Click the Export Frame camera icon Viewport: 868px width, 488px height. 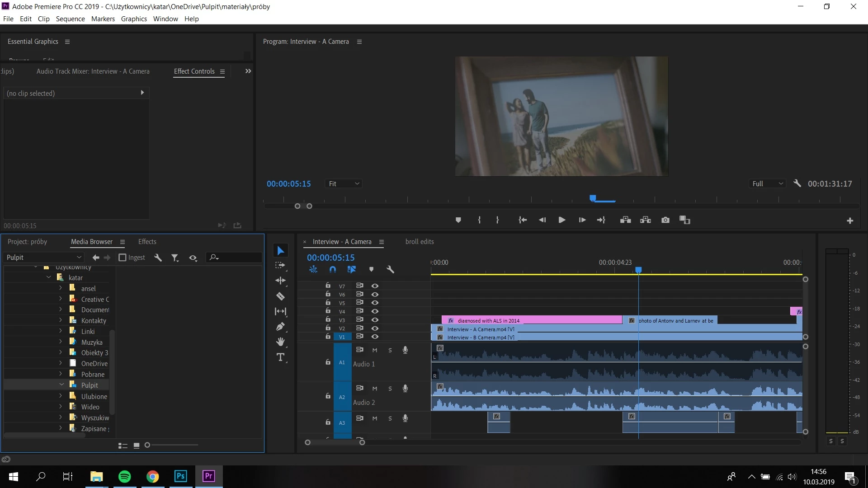click(665, 220)
